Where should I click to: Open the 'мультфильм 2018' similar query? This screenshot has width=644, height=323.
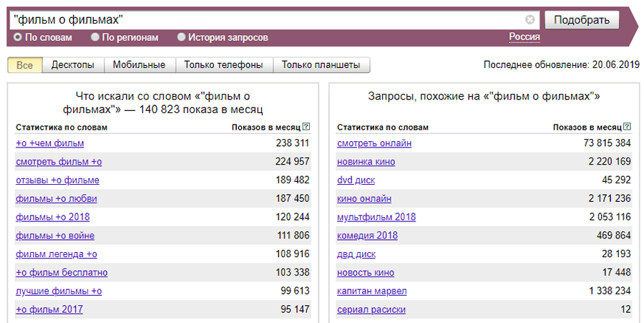click(x=376, y=217)
